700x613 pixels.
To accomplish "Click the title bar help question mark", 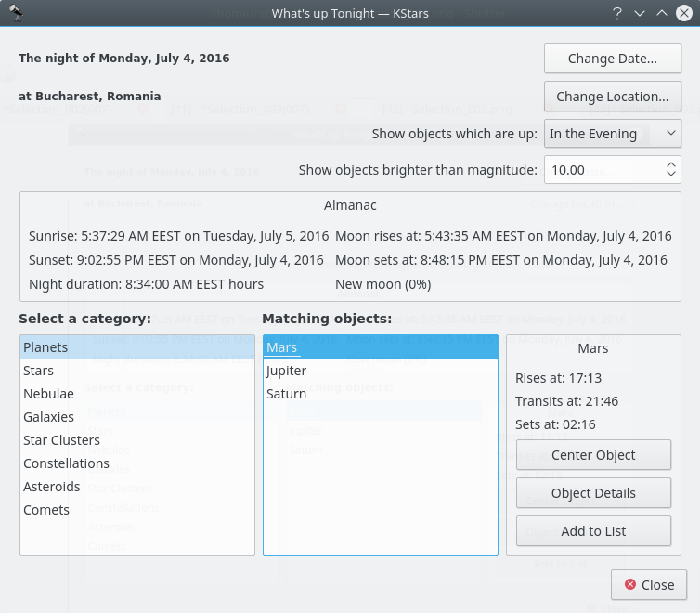I will [x=616, y=13].
